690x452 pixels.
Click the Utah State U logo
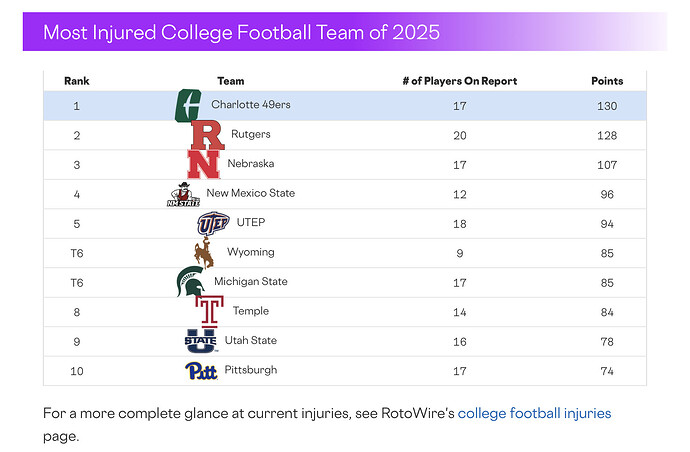tap(201, 341)
